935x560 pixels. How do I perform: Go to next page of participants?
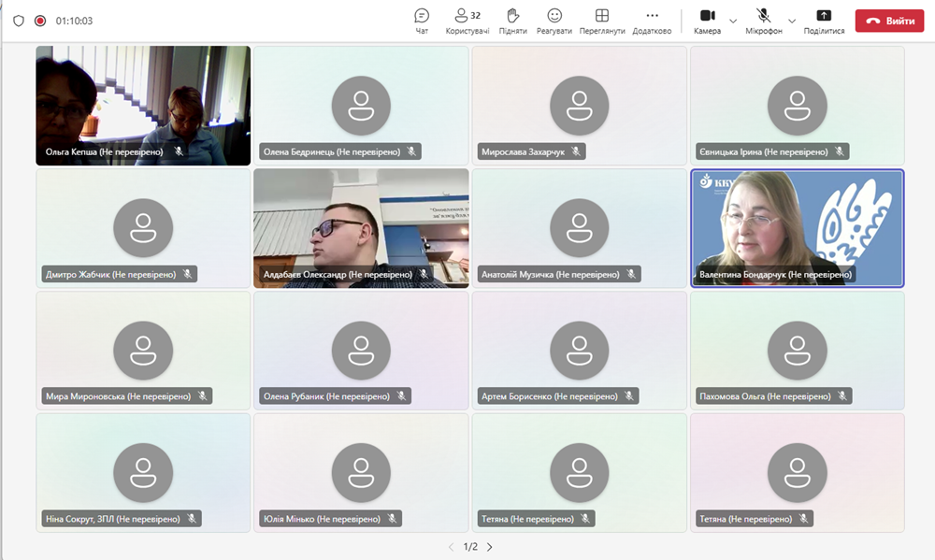tap(489, 547)
